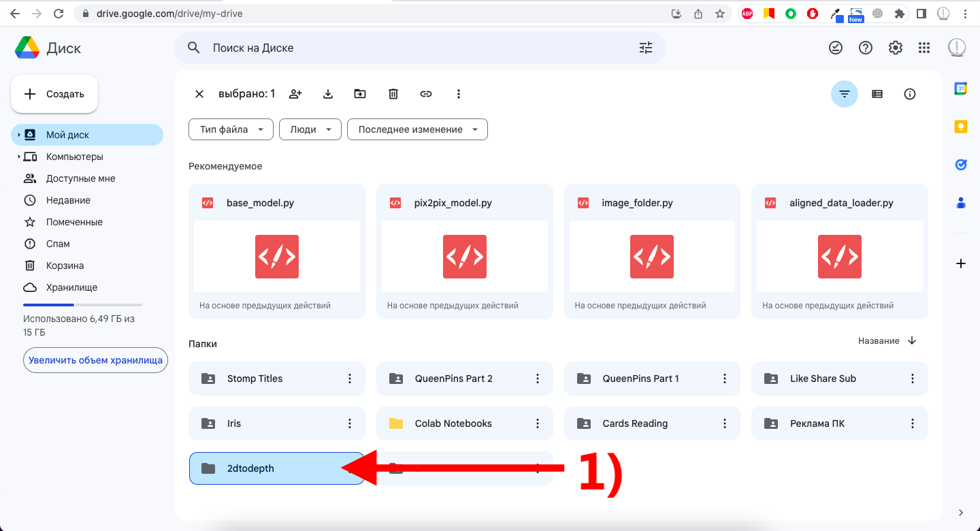Screen dimensions: 980x531
Task: Open Google apps grid launcher
Action: point(924,48)
